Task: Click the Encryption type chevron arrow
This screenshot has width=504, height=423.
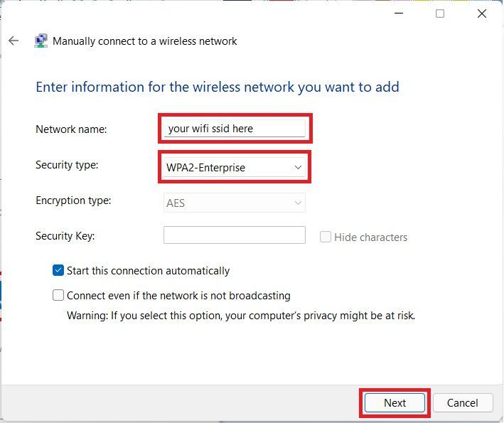Action: (298, 203)
